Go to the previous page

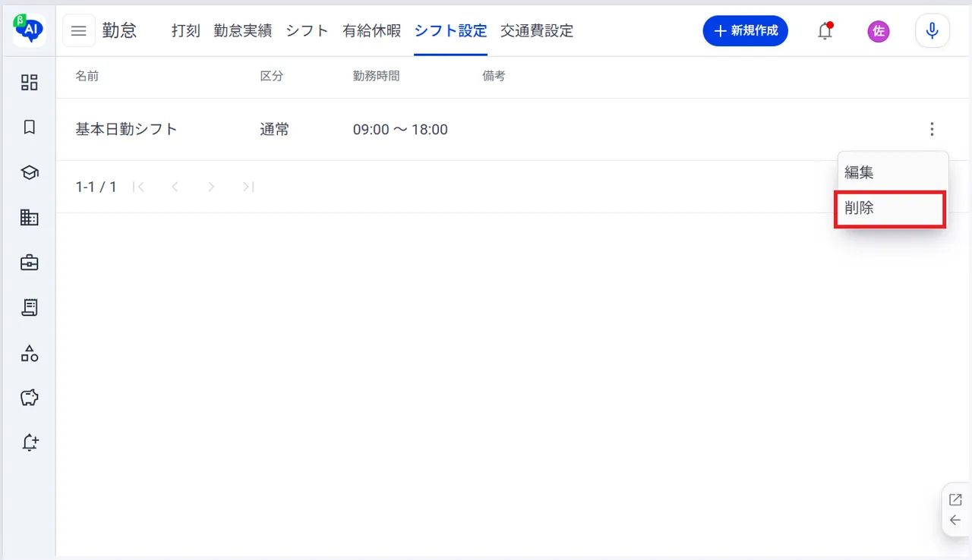(x=175, y=187)
